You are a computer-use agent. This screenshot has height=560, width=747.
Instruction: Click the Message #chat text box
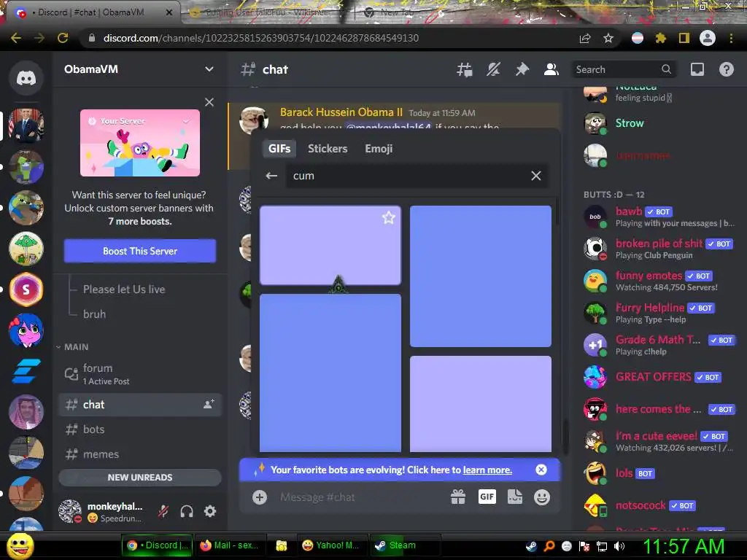360,497
